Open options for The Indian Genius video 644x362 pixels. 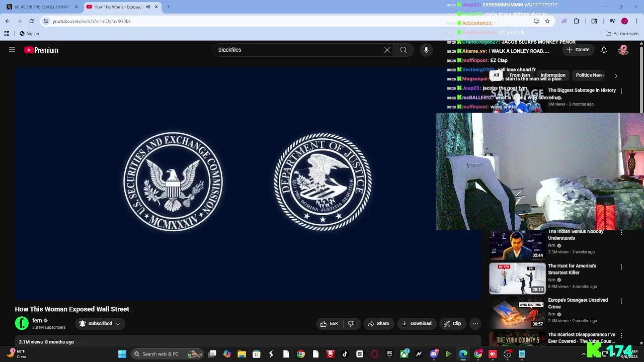[621, 232]
